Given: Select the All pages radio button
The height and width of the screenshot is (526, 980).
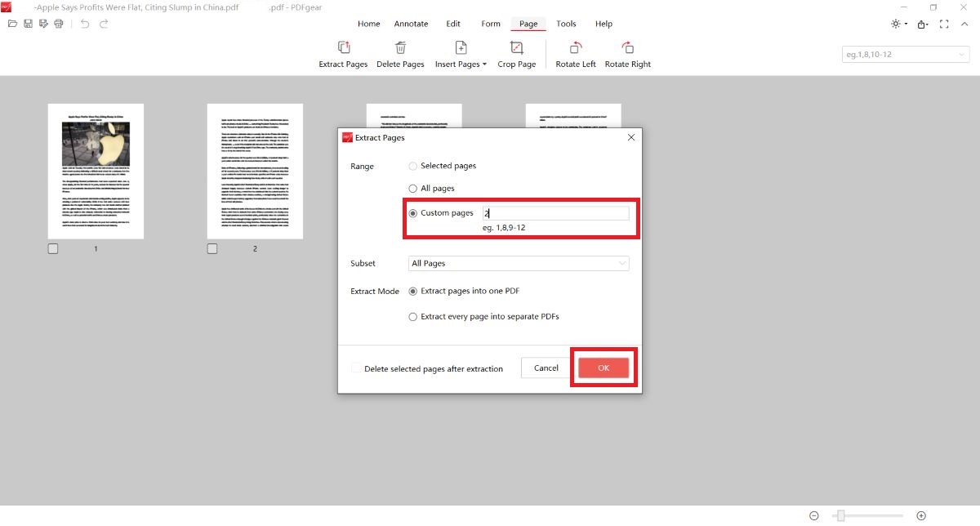Looking at the screenshot, I should 413,188.
